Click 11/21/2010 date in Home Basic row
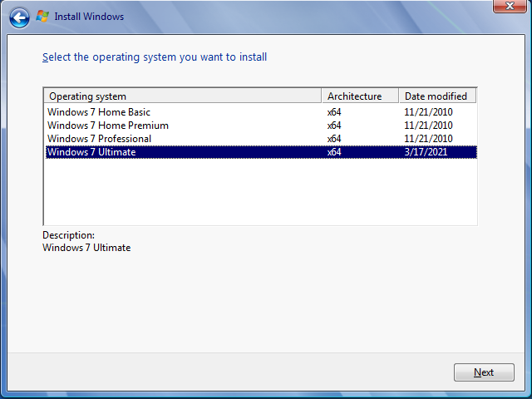The width and height of the screenshot is (532, 399). coord(428,112)
